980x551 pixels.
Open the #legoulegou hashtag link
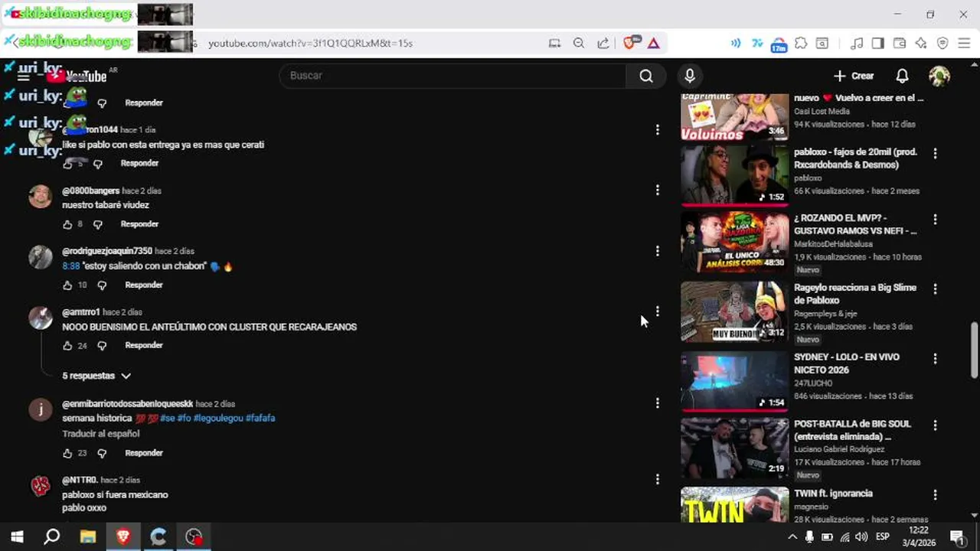pos(218,418)
